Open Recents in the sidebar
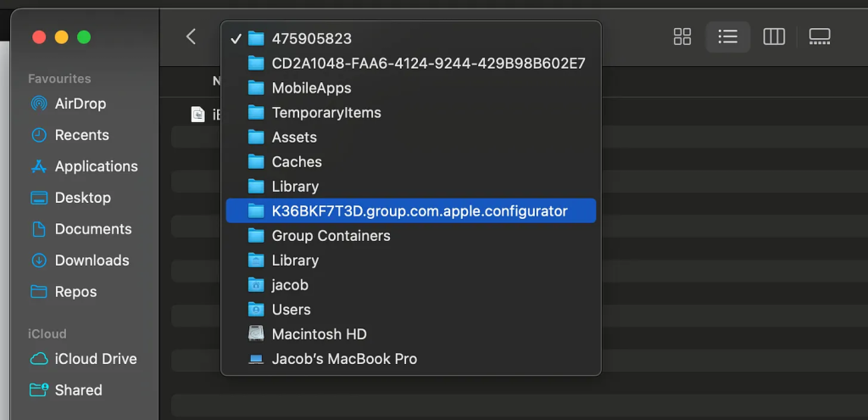This screenshot has width=868, height=420. click(81, 135)
